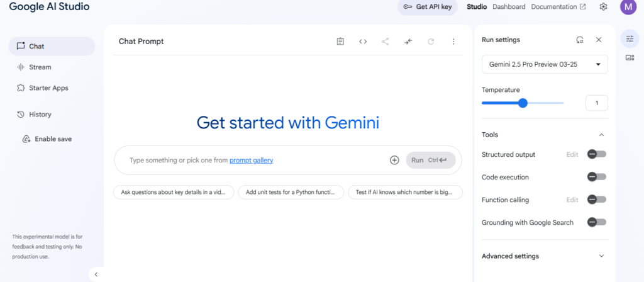Click the Enable save cloud icon
Viewport: 644px width, 282px height.
click(x=26, y=139)
